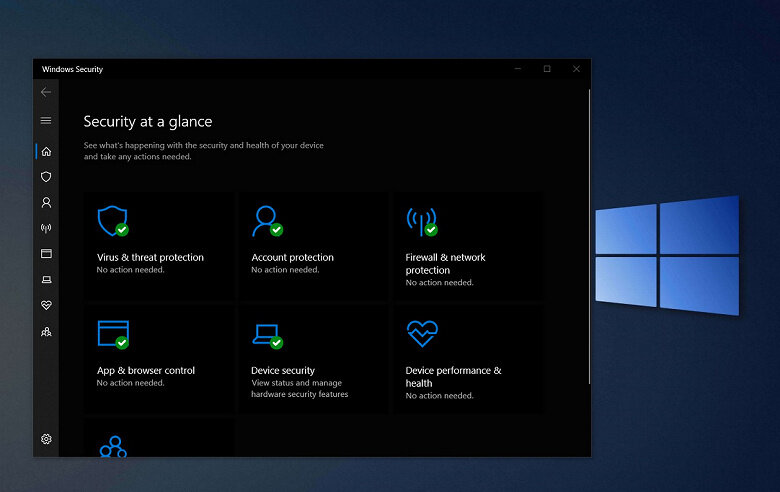780x492 pixels.
Task: Click the large person icon for Account protection
Action: pos(267,220)
